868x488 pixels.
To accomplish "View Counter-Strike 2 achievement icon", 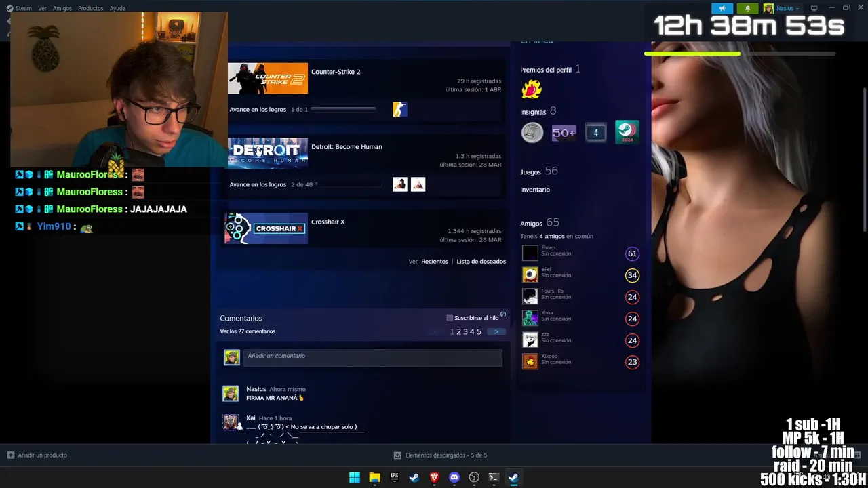I will [x=400, y=109].
